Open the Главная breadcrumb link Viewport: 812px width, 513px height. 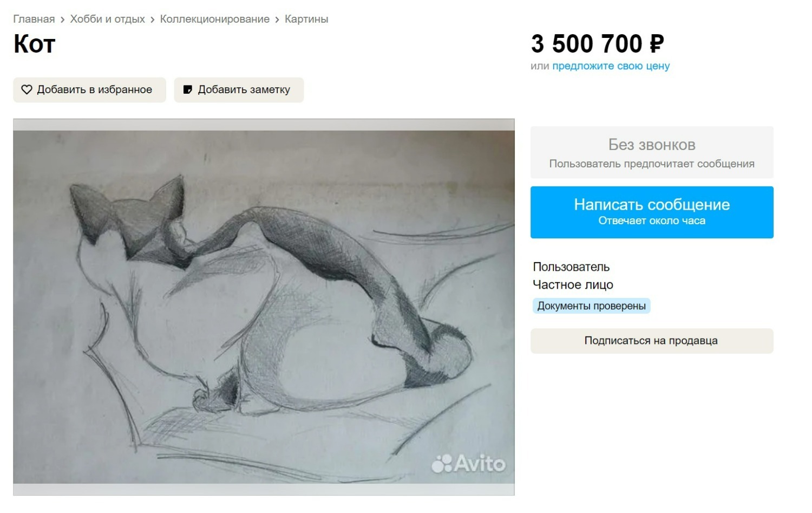(34, 19)
